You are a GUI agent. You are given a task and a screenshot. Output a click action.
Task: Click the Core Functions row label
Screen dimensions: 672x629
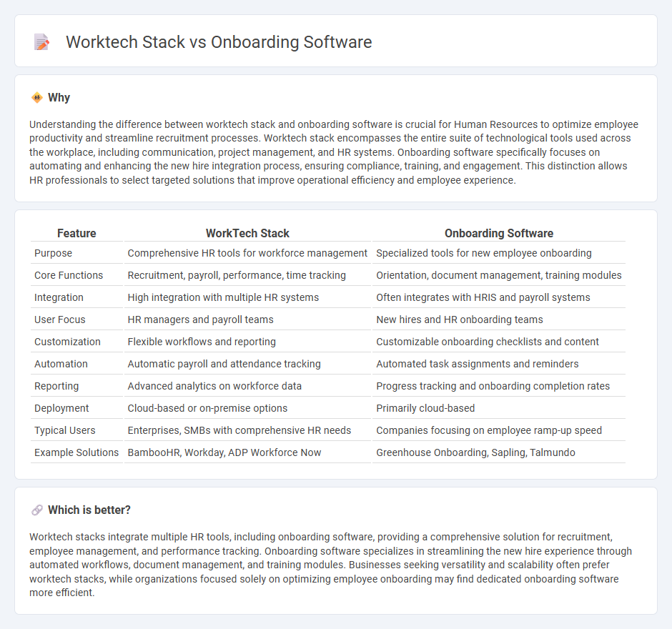click(x=69, y=275)
